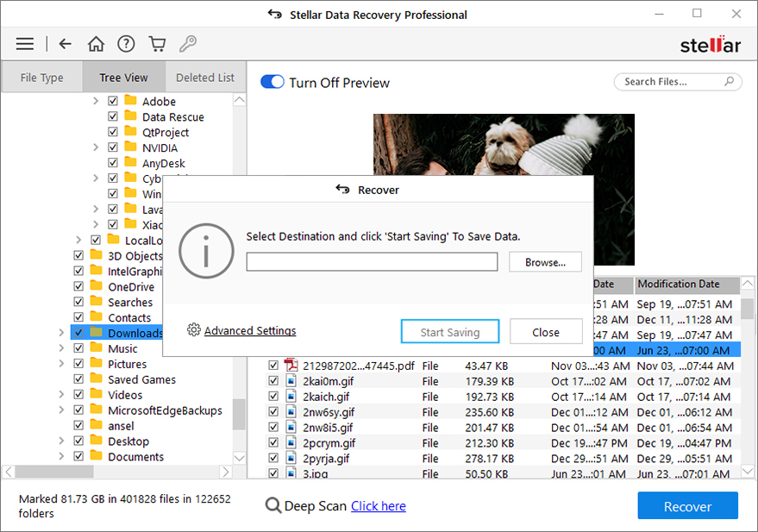Image resolution: width=758 pixels, height=532 pixels.
Task: Open the Buy cart icon
Action: click(157, 44)
